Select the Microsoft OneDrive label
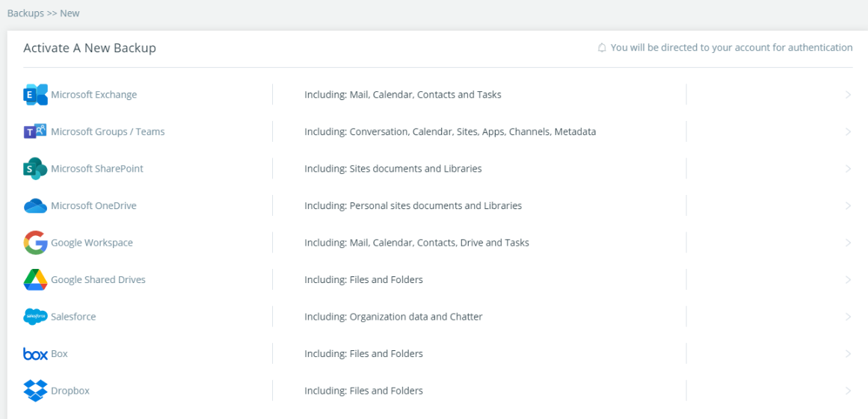This screenshot has width=868, height=419. click(93, 205)
